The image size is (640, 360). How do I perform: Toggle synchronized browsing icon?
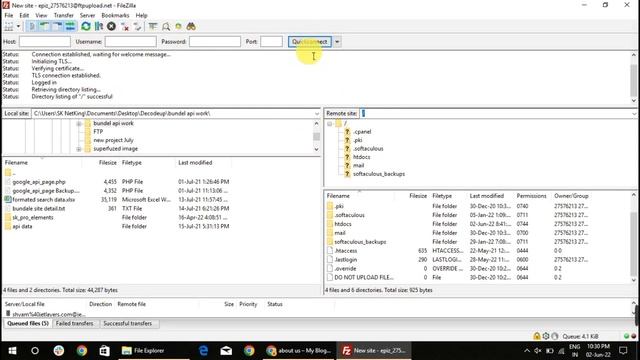click(178, 27)
